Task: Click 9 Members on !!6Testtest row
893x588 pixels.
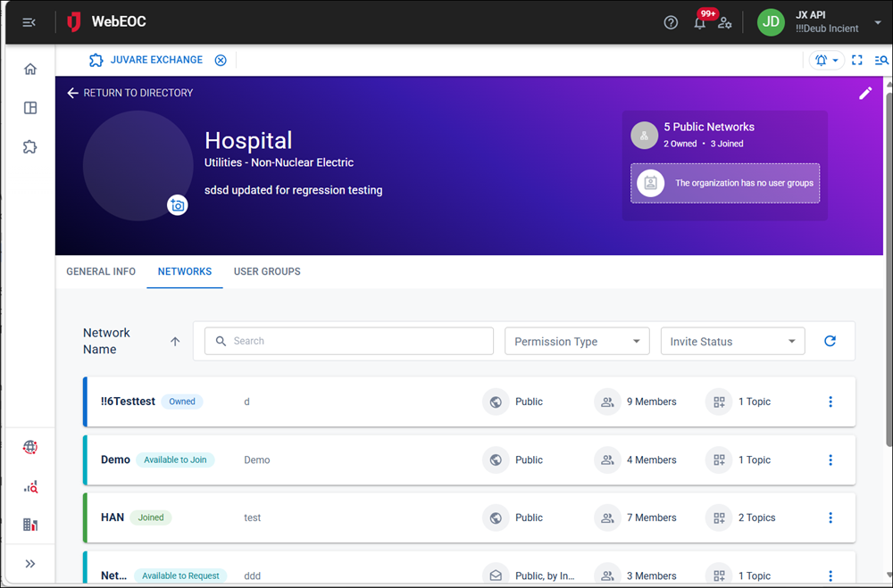Action: pos(652,402)
